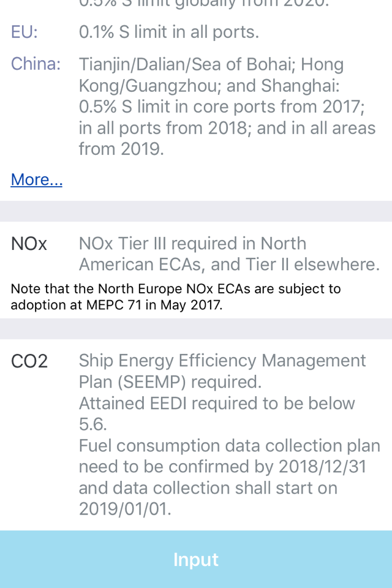The width and height of the screenshot is (392, 588).
Task: Tap the CO2 section heading
Action: coord(29,361)
